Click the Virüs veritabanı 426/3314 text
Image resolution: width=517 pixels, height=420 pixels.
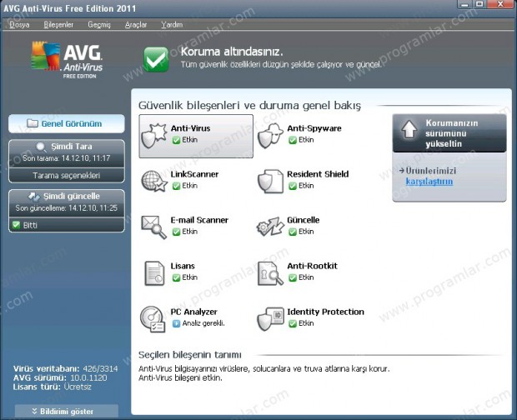coord(65,368)
